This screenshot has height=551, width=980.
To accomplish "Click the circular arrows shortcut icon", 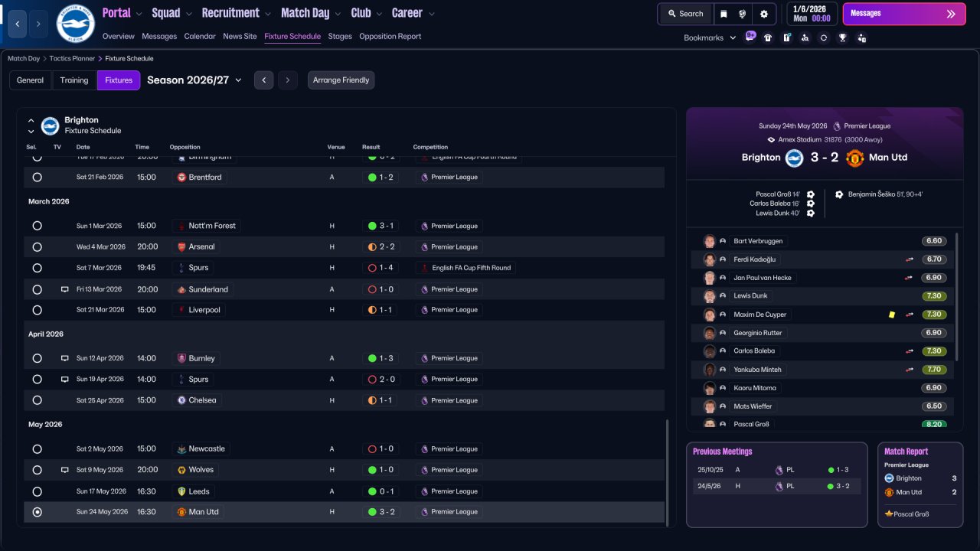I will (823, 37).
